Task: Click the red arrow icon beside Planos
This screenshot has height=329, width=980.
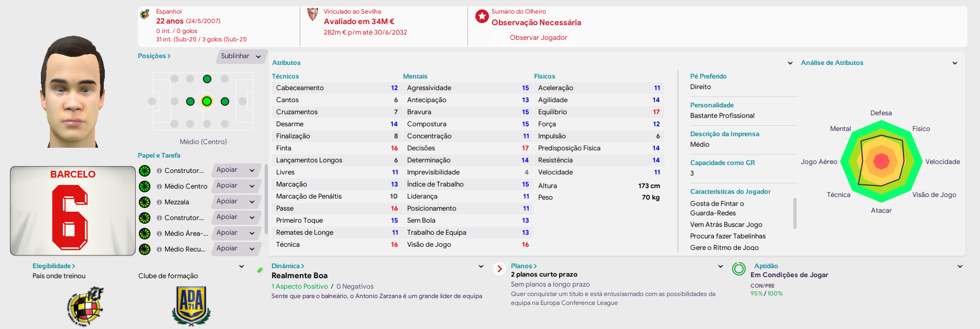Action: tap(499, 269)
